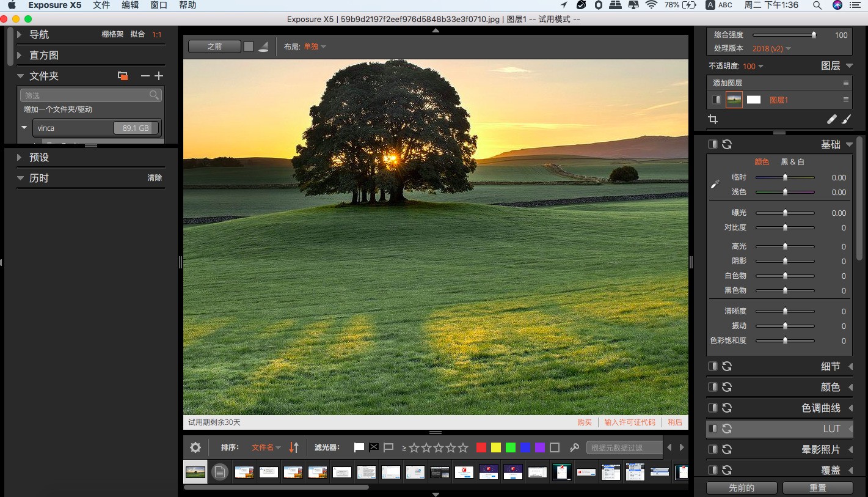Select the spot heal bandage tool
Viewport: 868px width, 497px height.
[831, 120]
